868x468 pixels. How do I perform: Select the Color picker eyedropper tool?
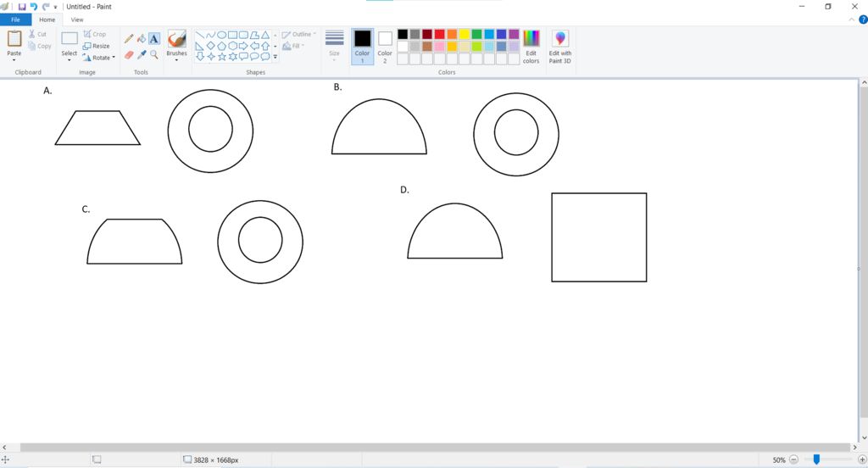[142, 54]
